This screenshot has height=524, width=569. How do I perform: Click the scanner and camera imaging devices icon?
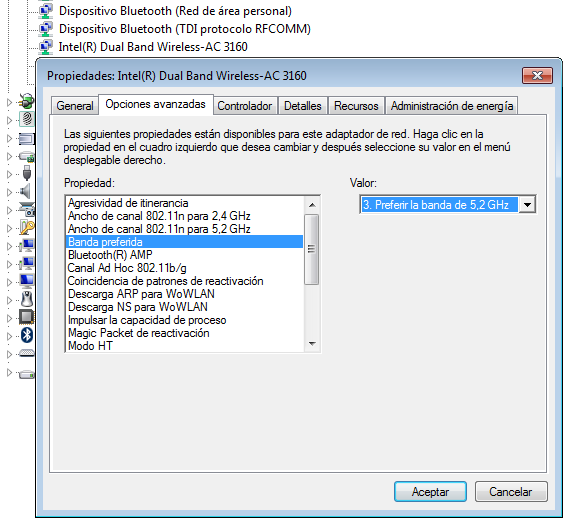tap(27, 209)
